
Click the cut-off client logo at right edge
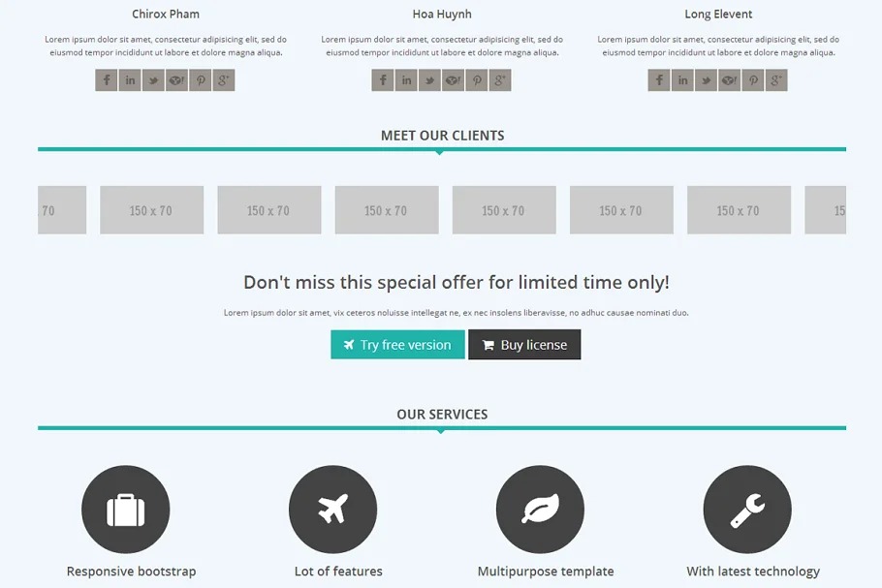(826, 210)
